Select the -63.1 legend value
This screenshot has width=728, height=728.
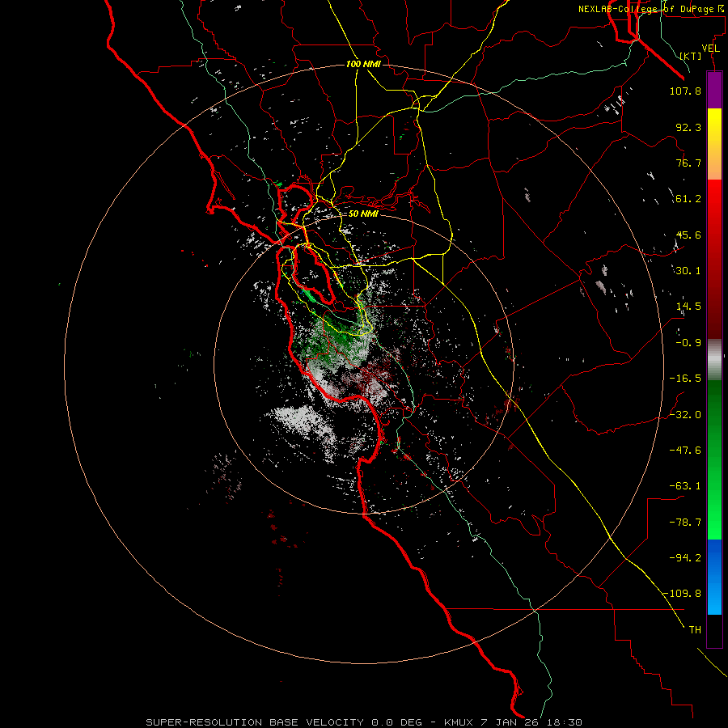685,486
